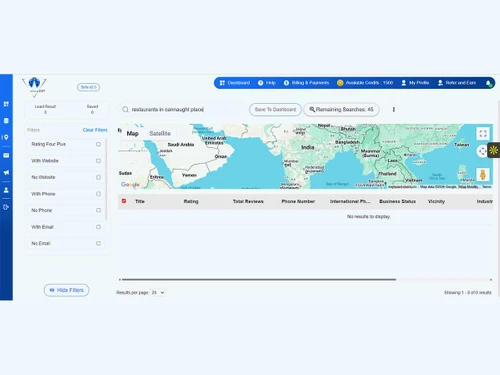Enable the With Website filter checkbox
Image resolution: width=500 pixels, height=375 pixels.
click(x=98, y=161)
